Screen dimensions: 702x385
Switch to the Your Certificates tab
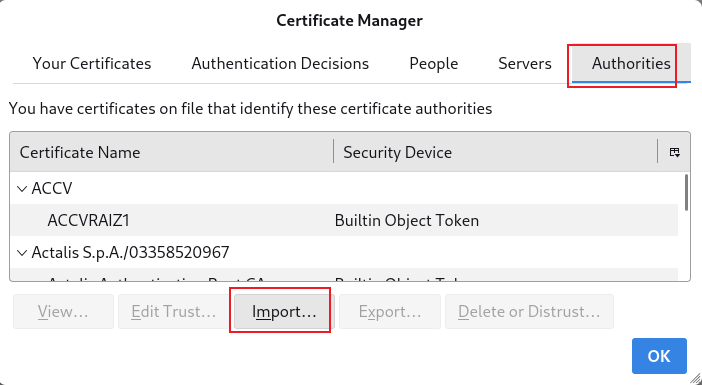92,64
